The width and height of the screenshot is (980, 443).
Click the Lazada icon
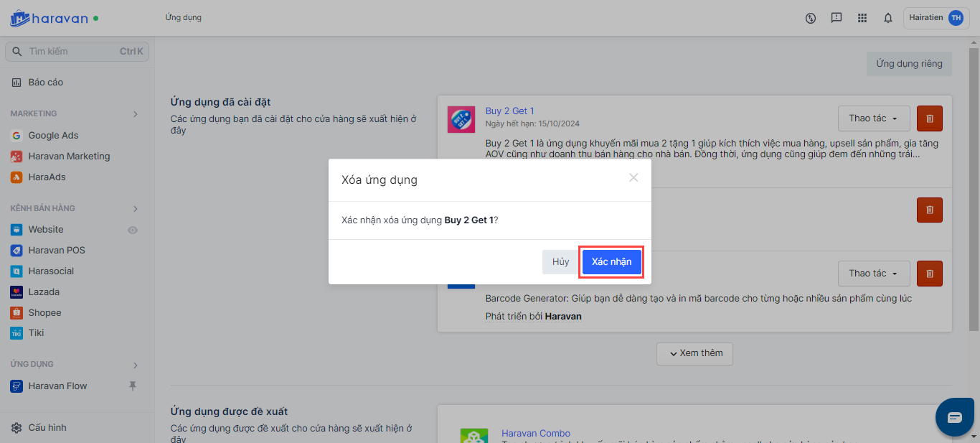pos(16,292)
